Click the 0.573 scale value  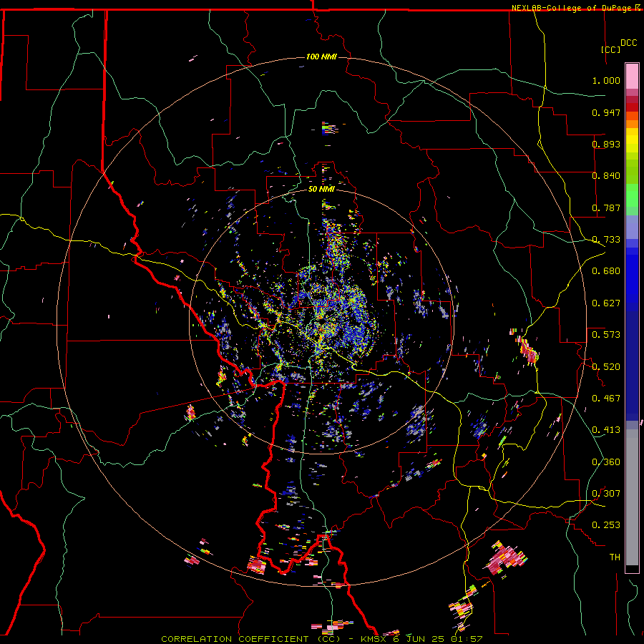[606, 335]
